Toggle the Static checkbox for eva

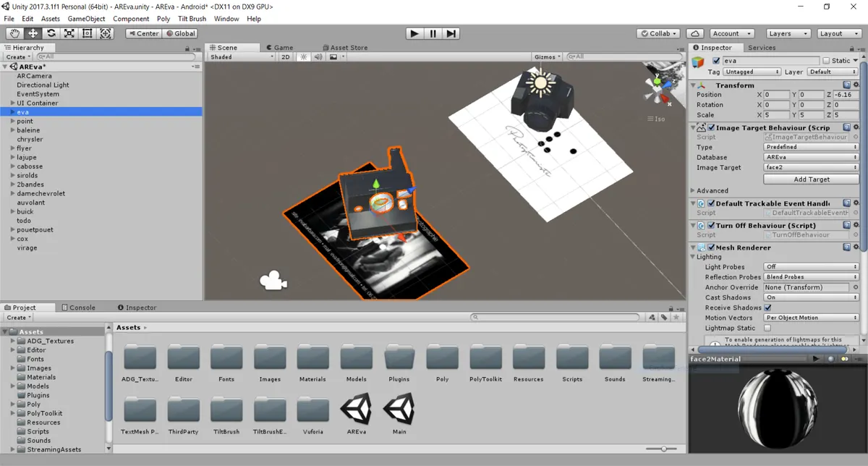[827, 61]
